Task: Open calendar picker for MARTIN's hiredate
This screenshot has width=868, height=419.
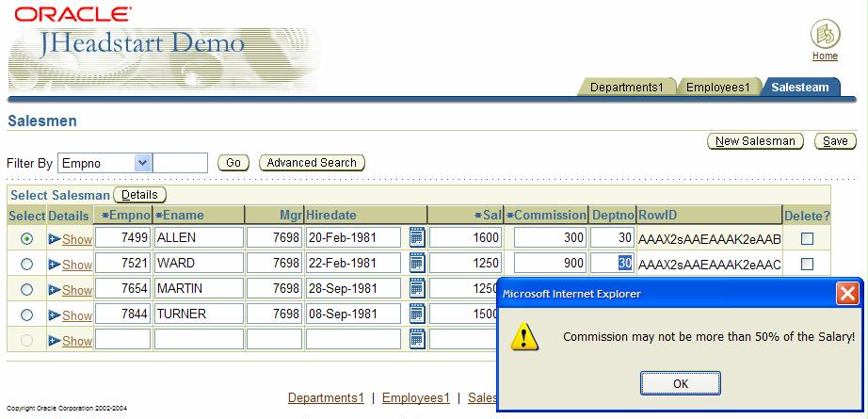Action: (417, 288)
